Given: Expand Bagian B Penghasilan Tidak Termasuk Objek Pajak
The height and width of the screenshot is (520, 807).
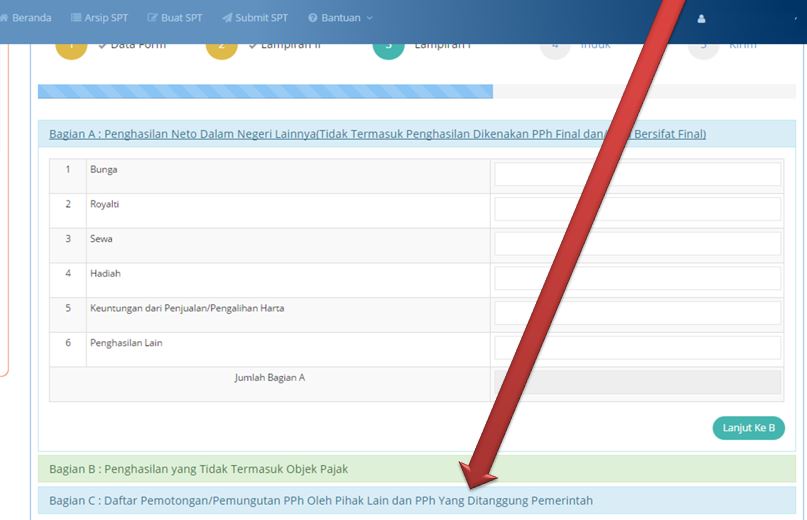Looking at the screenshot, I should coord(417,469).
